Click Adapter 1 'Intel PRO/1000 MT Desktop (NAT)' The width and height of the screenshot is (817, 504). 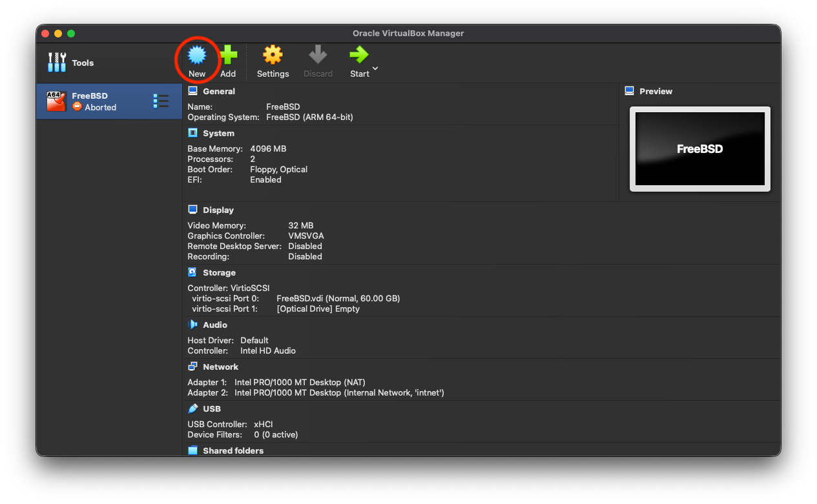point(300,383)
